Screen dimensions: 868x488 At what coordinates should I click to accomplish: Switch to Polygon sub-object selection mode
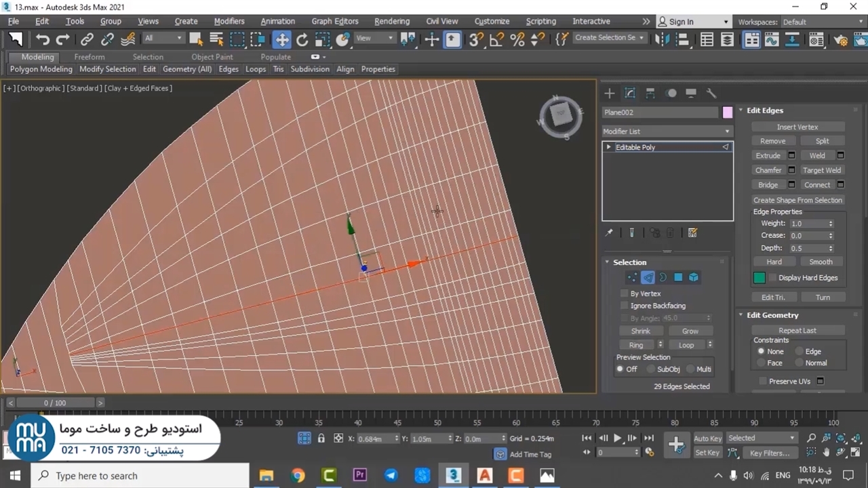click(678, 277)
